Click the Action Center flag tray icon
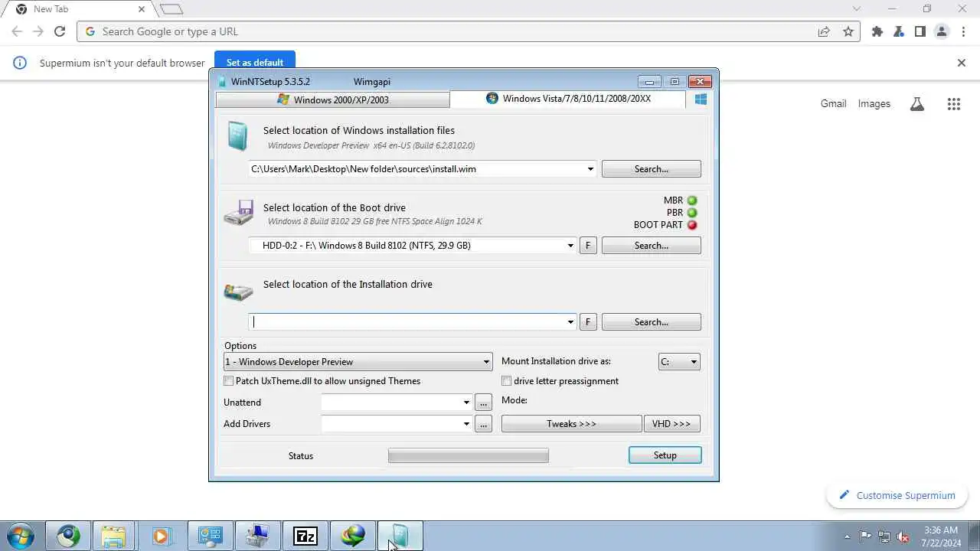Image resolution: width=980 pixels, height=551 pixels. [865, 536]
